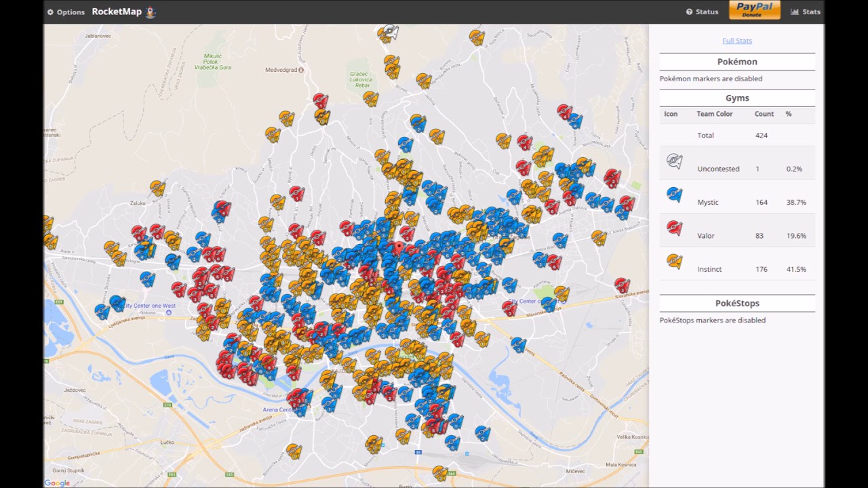Click the Valor team icon in Gyms table
Screen dimensions: 868x488
coord(674,228)
